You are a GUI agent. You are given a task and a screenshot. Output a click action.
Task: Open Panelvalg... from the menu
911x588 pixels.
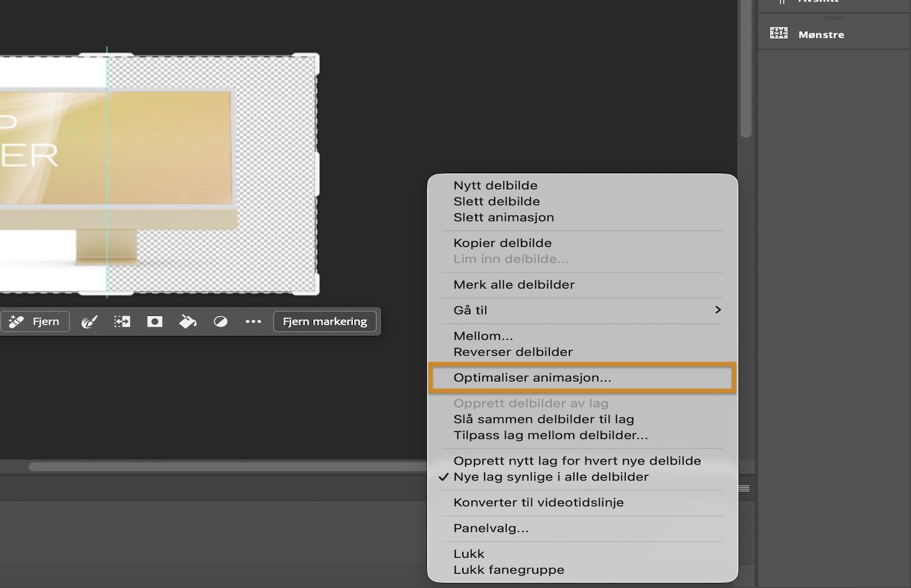[491, 528]
